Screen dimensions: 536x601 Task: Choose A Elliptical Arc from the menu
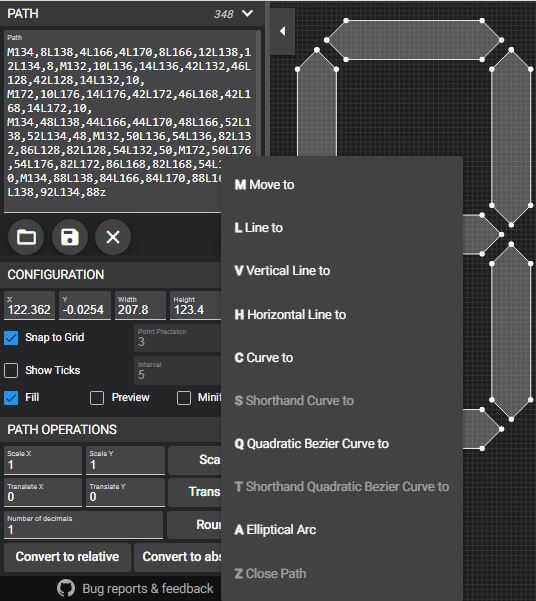click(x=342, y=530)
